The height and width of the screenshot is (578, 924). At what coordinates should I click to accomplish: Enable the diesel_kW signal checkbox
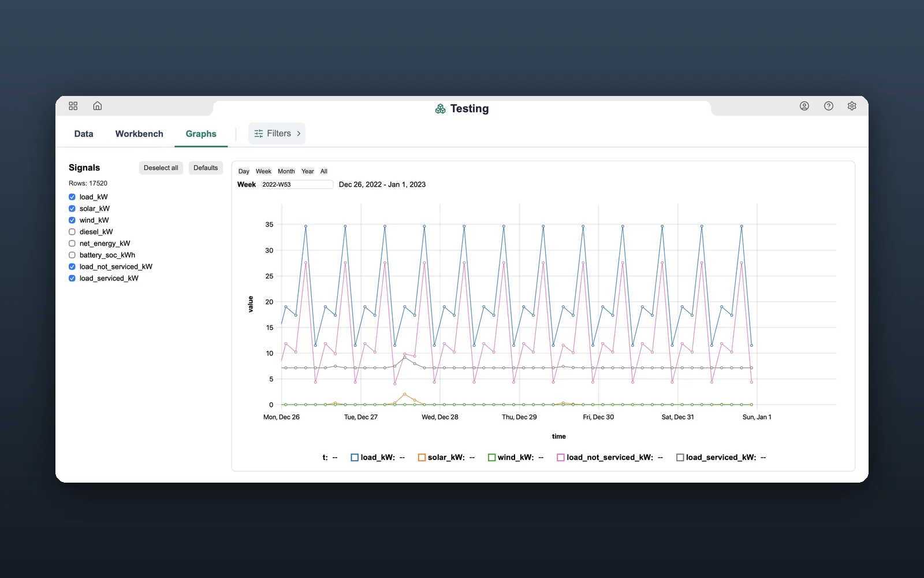tap(72, 232)
